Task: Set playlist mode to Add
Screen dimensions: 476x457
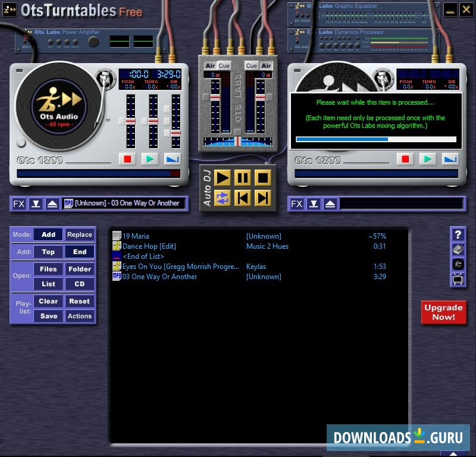Action: (48, 234)
